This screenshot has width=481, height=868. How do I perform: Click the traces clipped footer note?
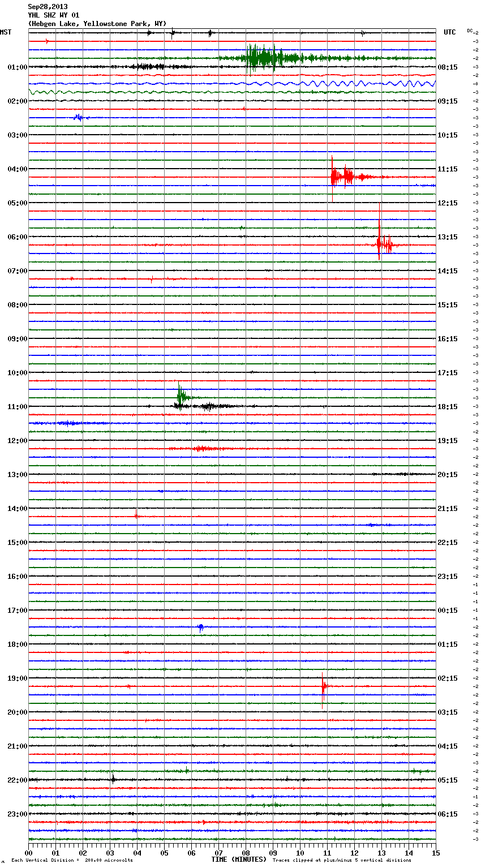pyautogui.click(x=342, y=860)
